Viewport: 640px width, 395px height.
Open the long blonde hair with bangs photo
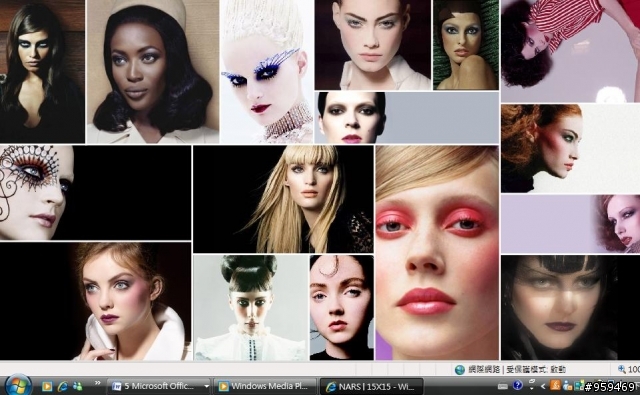[x=283, y=199]
